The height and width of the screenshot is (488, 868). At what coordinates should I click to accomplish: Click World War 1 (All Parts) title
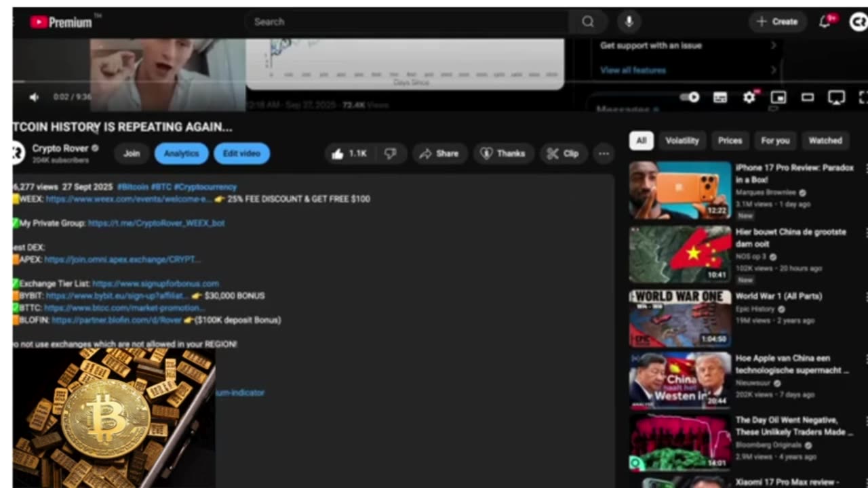(778, 296)
